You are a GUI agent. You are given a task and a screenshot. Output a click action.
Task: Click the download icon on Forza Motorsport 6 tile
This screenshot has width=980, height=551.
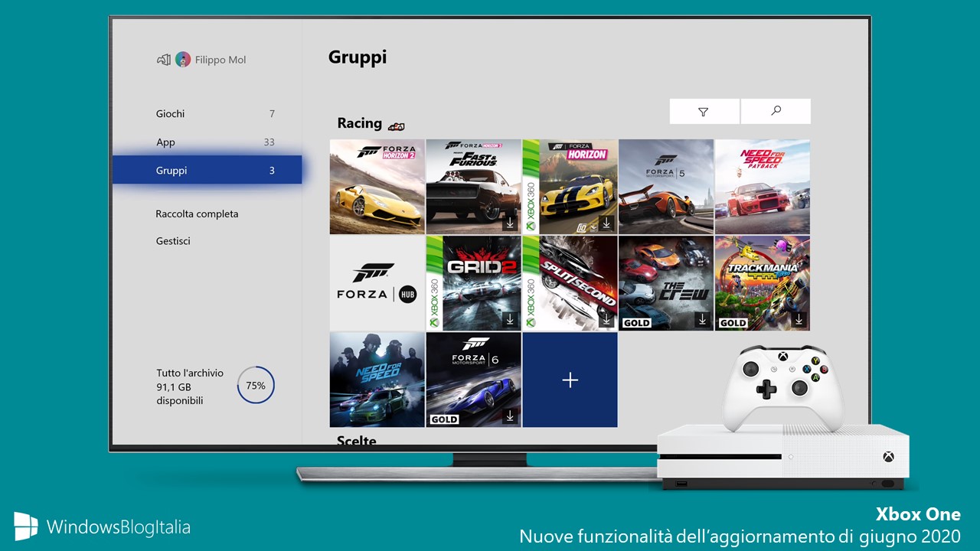pyautogui.click(x=511, y=416)
